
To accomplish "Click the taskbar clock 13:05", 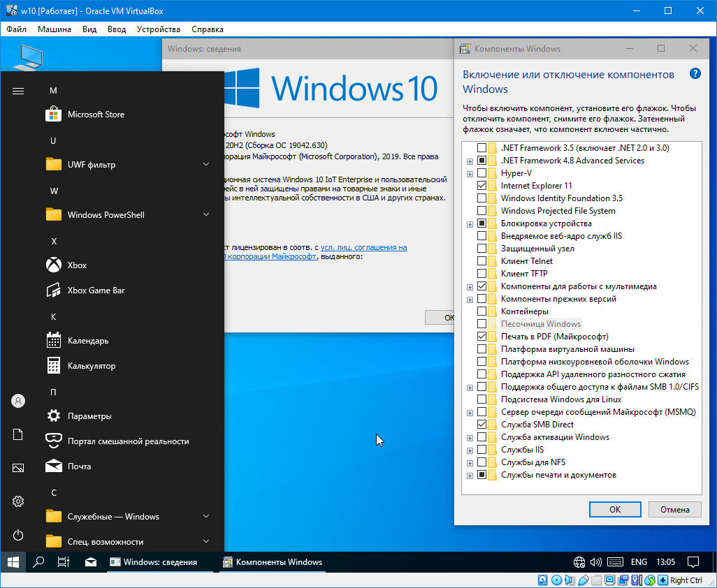I will [665, 562].
